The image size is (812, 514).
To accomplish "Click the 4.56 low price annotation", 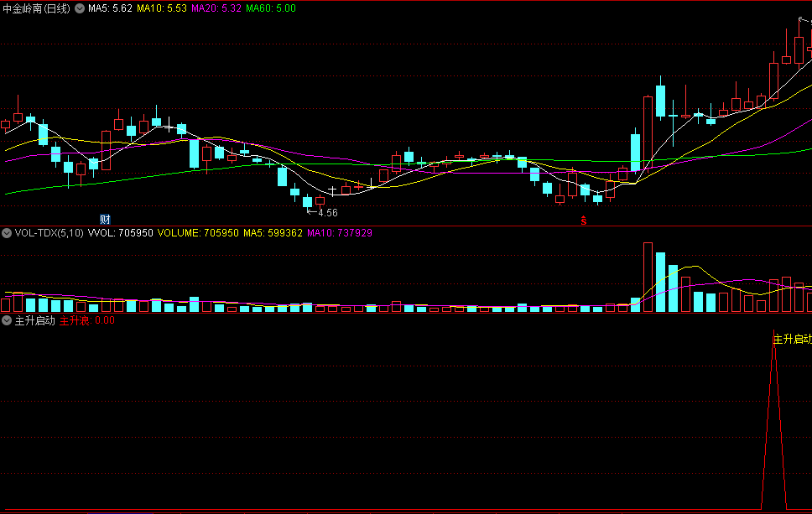I will [x=328, y=213].
